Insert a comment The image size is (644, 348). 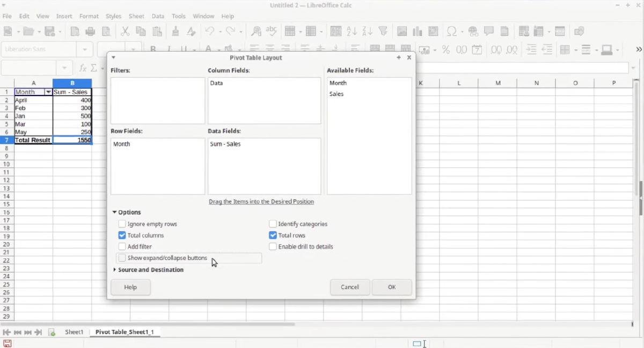click(489, 31)
